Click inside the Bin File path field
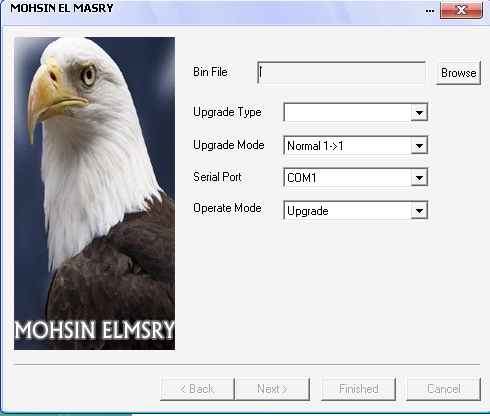This screenshot has height=416, width=490. pyautogui.click(x=342, y=73)
